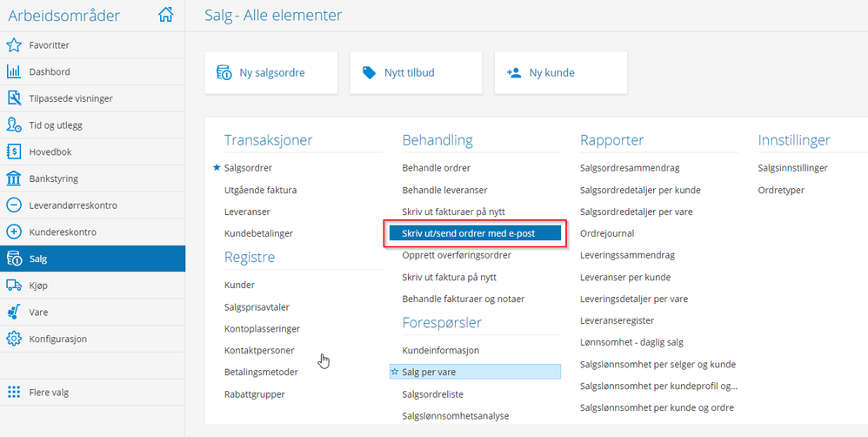
Task: Open Salgsordrer link
Action: (248, 168)
